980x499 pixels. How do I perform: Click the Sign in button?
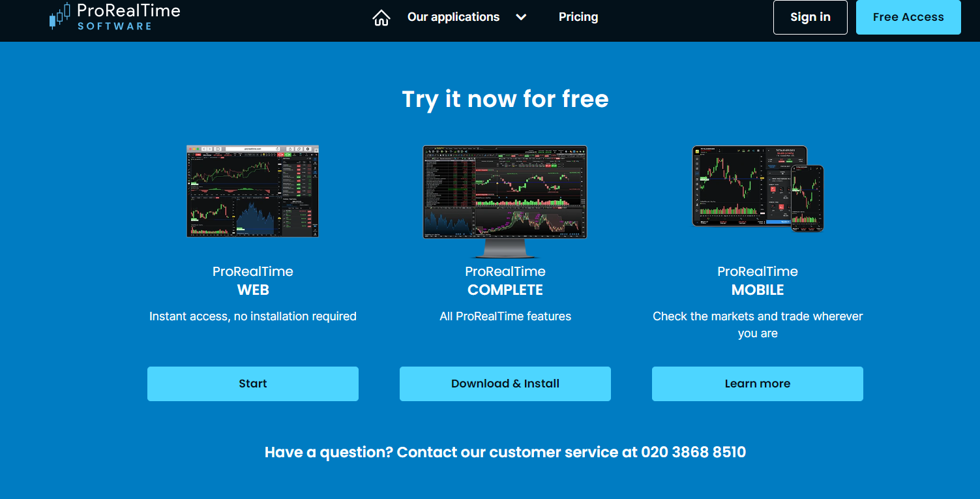pyautogui.click(x=810, y=17)
